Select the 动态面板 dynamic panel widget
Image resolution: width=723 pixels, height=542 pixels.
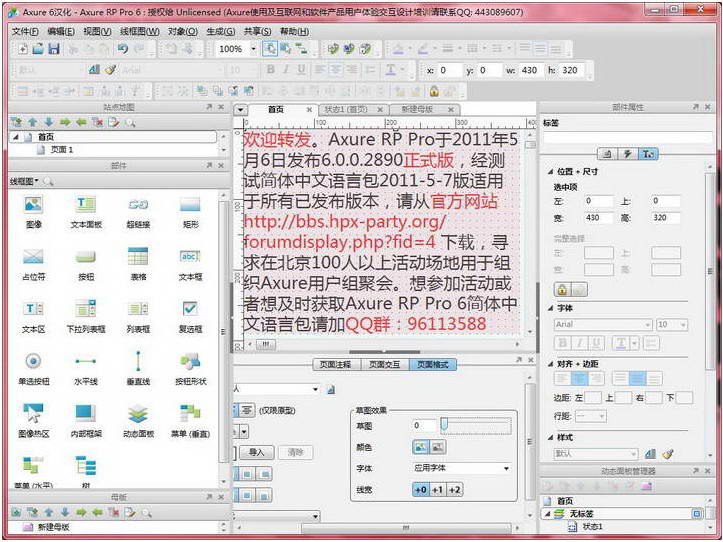(138, 421)
